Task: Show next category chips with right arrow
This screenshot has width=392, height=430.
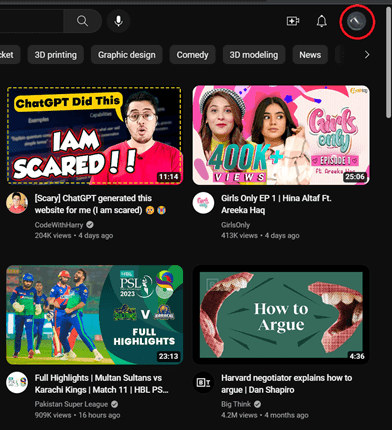Action: pyautogui.click(x=367, y=55)
